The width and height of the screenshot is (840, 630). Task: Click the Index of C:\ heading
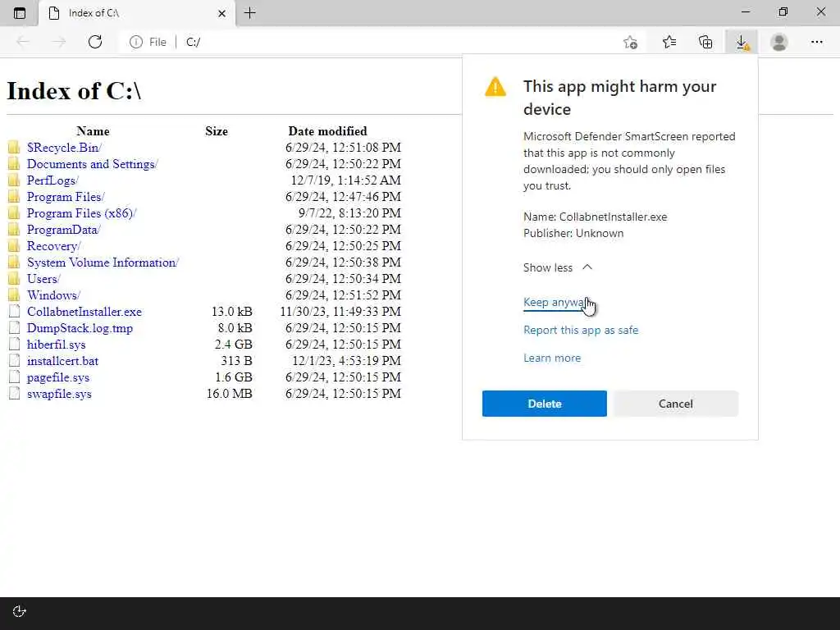[74, 90]
